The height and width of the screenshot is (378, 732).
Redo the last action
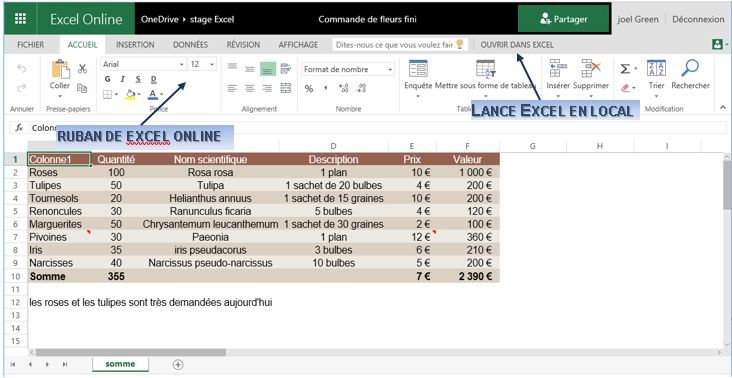(21, 88)
